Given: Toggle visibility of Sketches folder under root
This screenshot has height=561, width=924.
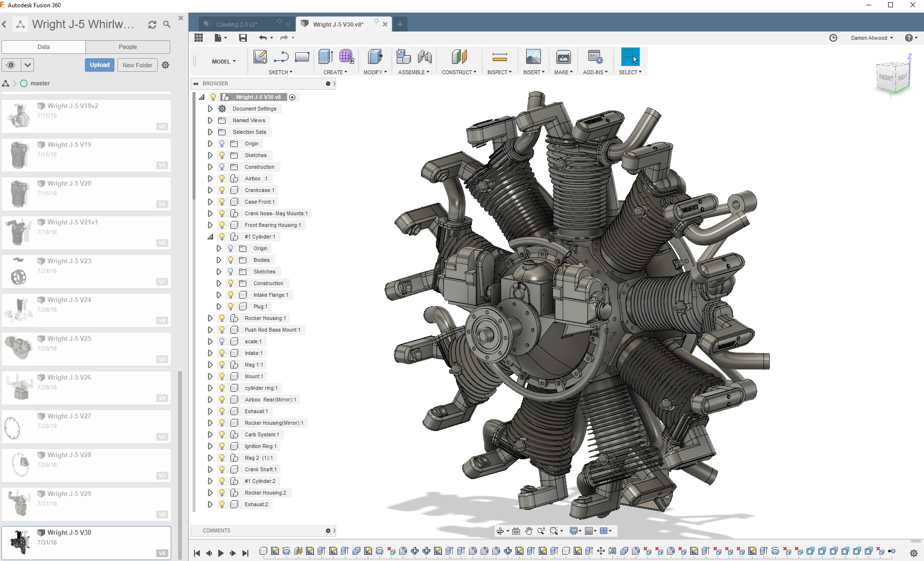Looking at the screenshot, I should [x=222, y=155].
